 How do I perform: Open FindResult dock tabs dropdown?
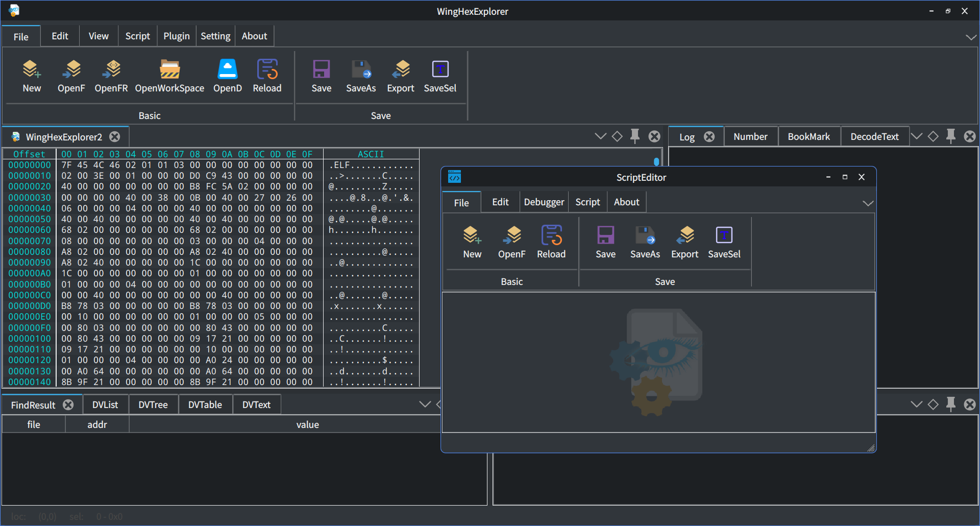pyautogui.click(x=425, y=404)
